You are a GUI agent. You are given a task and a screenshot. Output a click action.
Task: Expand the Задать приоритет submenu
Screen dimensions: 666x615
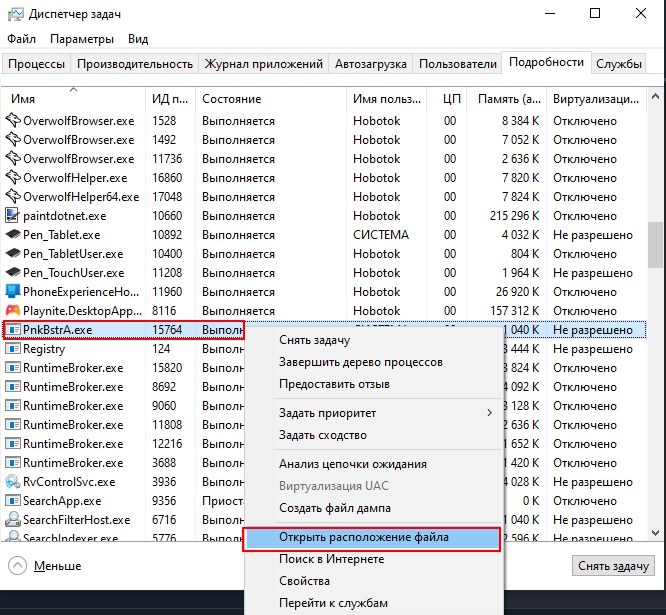[490, 413]
